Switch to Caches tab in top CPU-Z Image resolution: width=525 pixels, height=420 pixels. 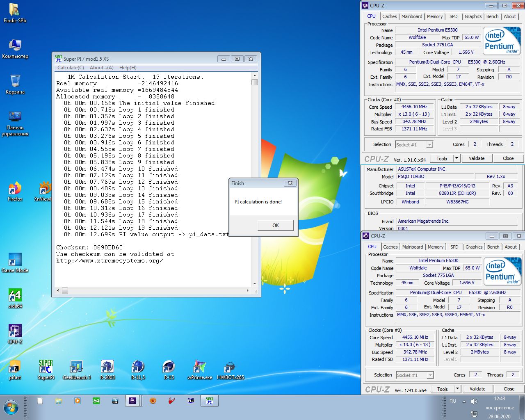(389, 16)
